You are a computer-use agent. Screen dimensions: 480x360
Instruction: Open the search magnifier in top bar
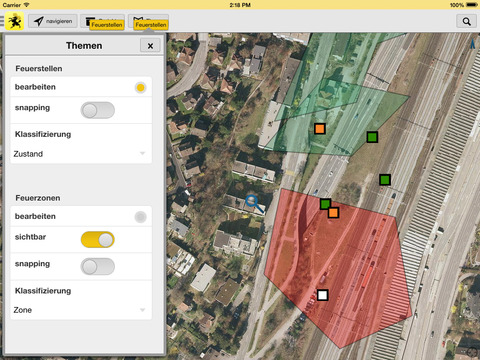pyautogui.click(x=466, y=21)
